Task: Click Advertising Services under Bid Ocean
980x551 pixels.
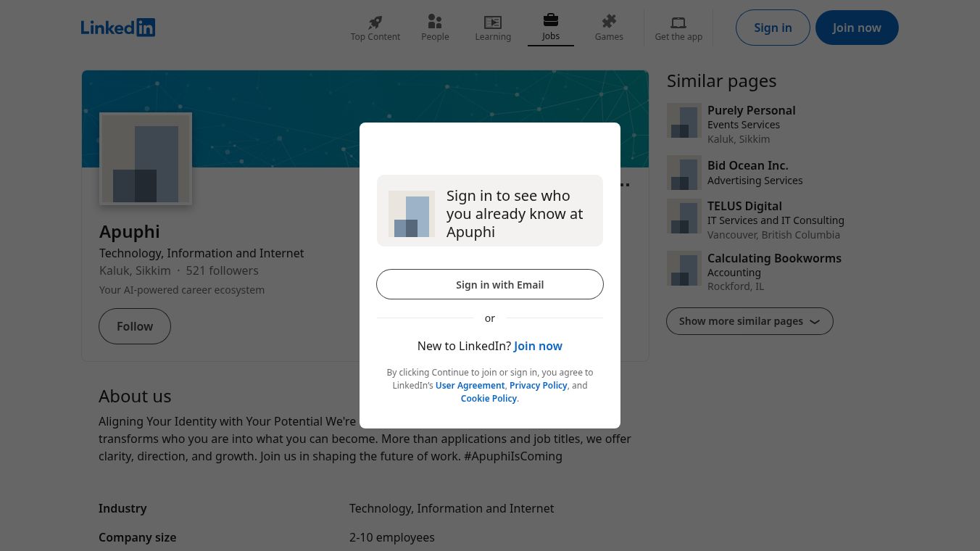Action: (755, 180)
